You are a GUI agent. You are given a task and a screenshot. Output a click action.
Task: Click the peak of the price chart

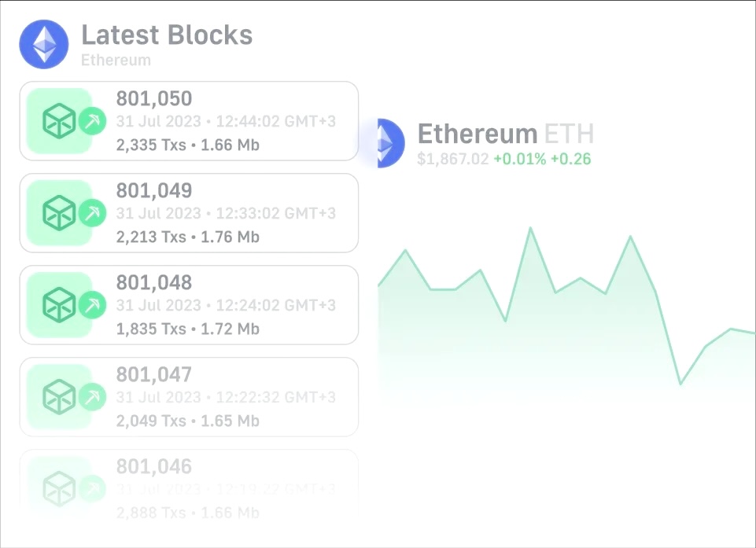(531, 228)
